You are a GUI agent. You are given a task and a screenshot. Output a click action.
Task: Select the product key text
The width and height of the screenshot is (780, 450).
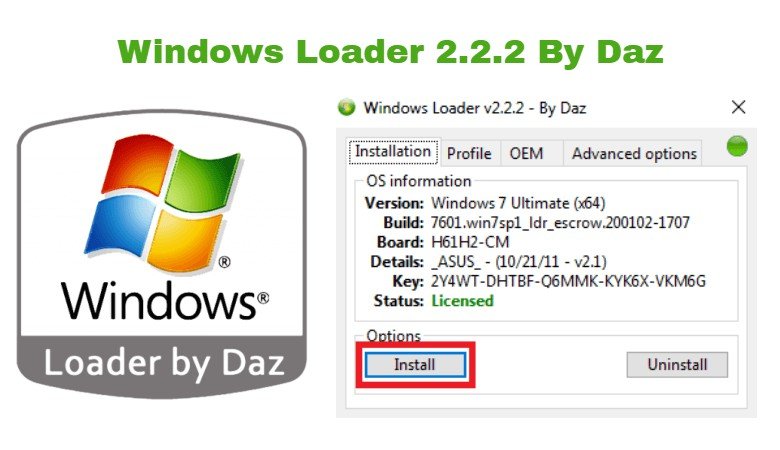[568, 281]
